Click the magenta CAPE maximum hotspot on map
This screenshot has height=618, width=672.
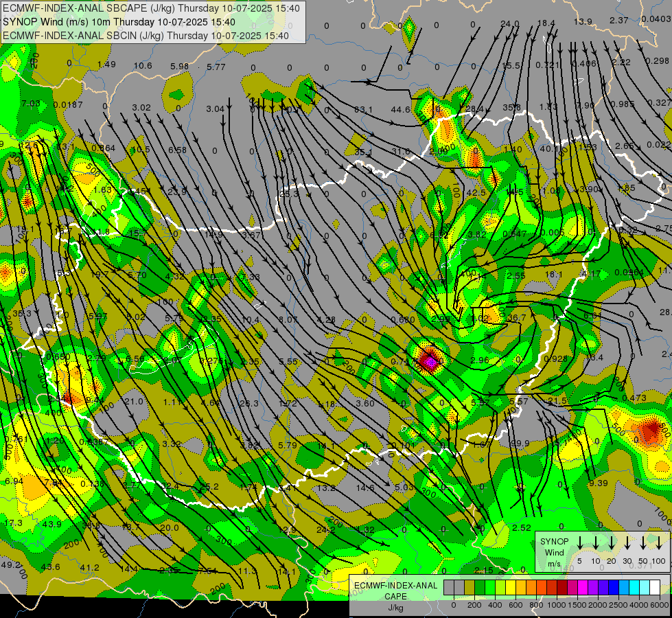coord(430,363)
